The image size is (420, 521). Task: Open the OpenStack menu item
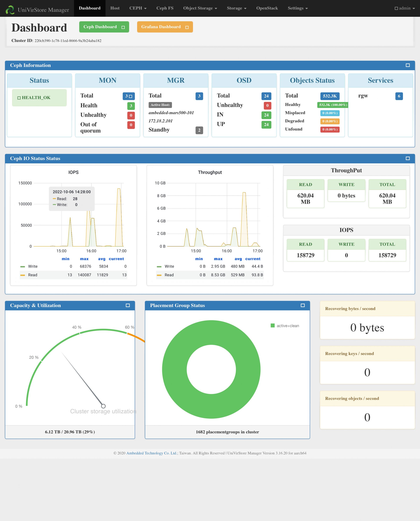[x=267, y=8]
